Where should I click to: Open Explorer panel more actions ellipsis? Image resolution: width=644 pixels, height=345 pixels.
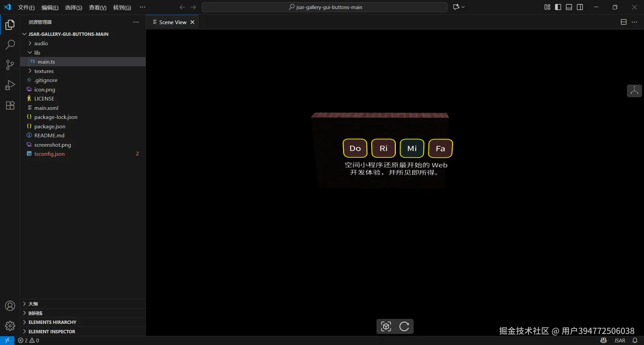[136, 22]
